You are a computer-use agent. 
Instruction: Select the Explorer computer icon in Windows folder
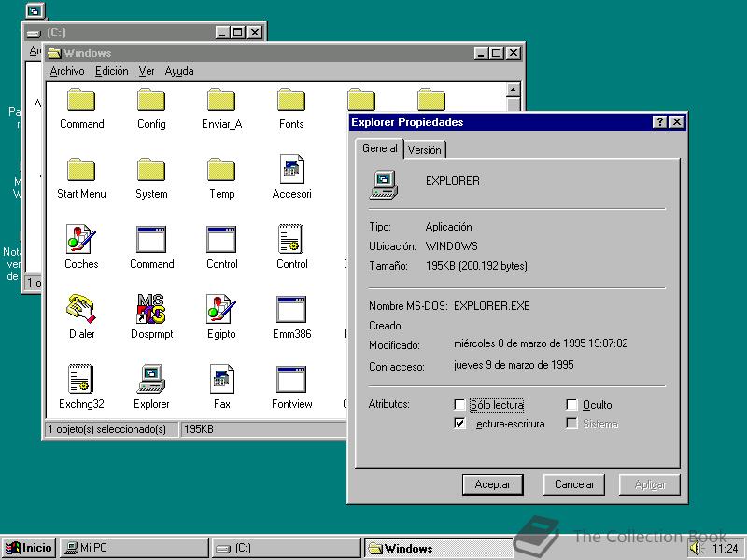[x=151, y=379]
